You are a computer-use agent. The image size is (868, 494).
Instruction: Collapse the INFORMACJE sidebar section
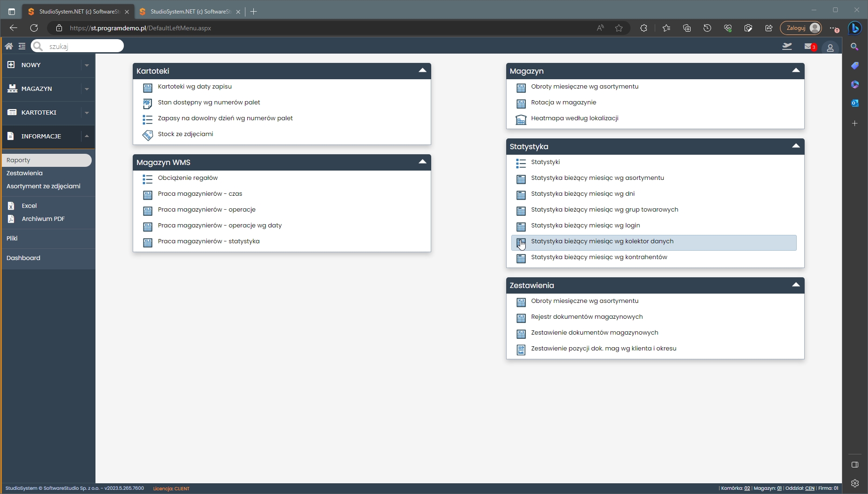point(87,137)
